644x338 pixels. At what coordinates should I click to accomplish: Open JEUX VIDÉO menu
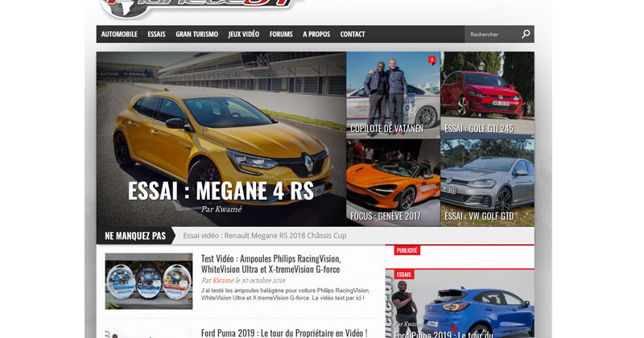[244, 34]
